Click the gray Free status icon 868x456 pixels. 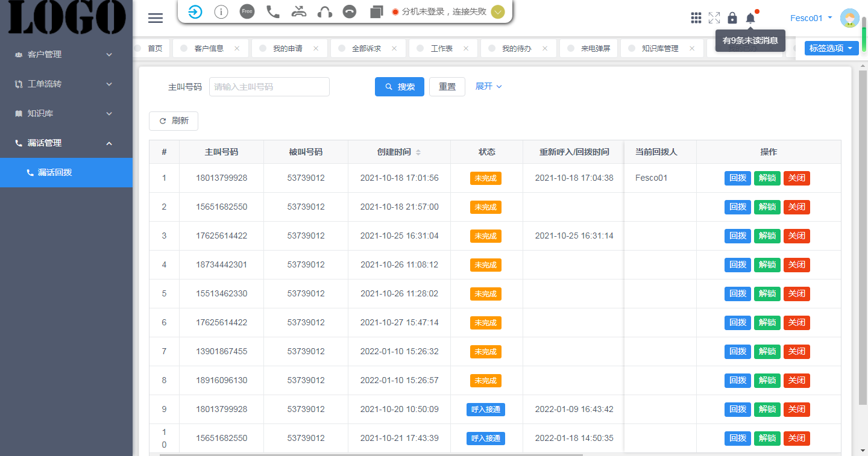click(x=247, y=11)
